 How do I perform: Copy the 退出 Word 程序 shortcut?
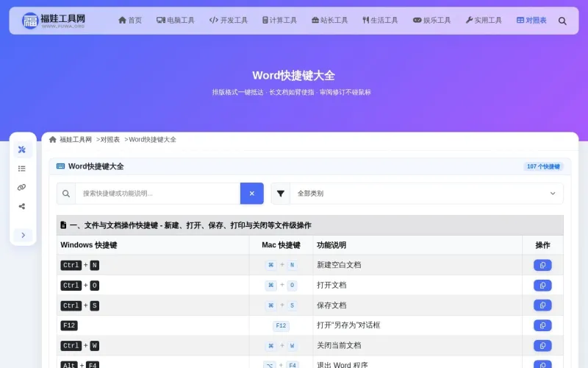542,364
